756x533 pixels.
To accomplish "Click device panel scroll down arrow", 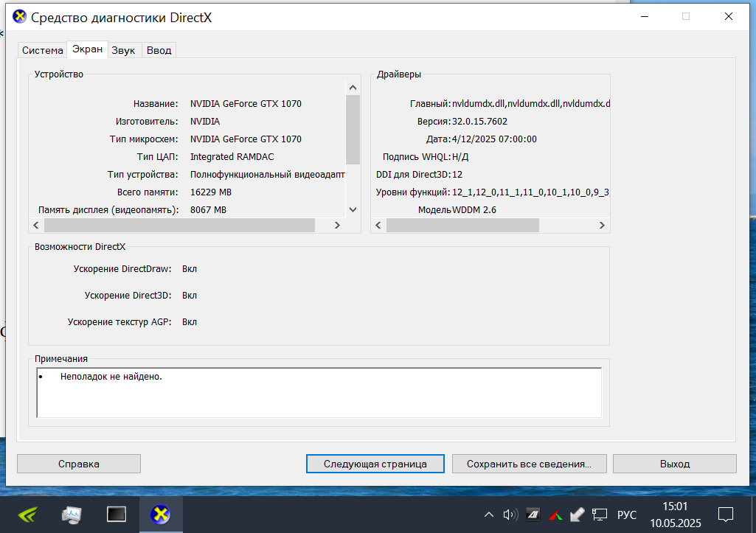I will pos(353,209).
